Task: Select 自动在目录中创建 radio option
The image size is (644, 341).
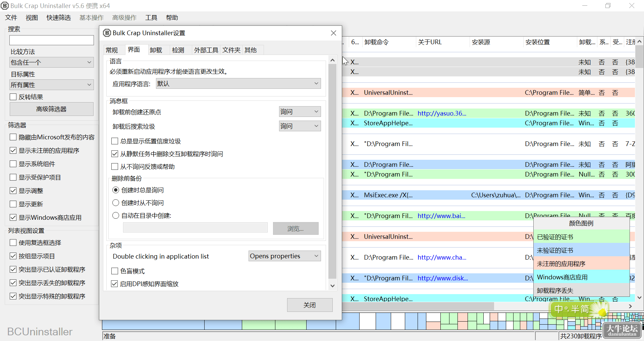Action: pyautogui.click(x=116, y=215)
